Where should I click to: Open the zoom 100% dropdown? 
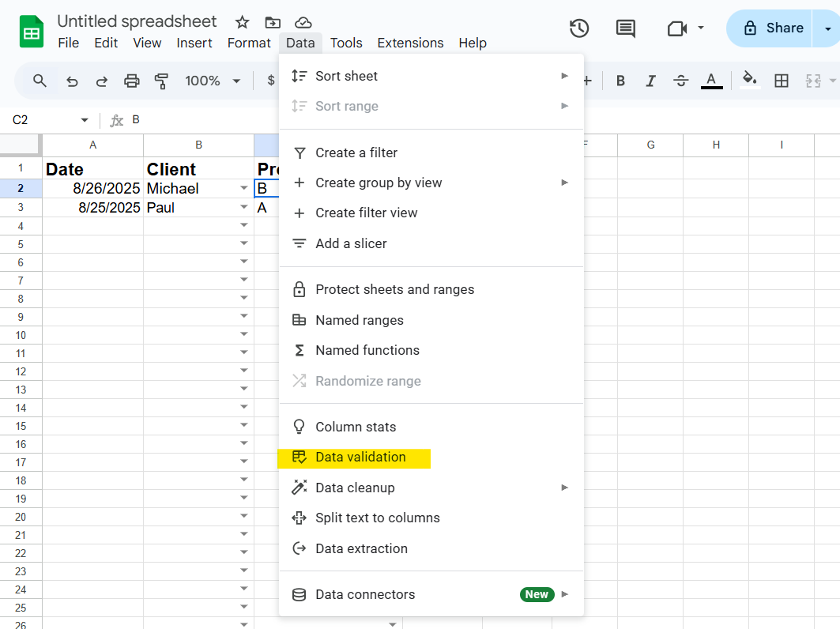point(213,81)
